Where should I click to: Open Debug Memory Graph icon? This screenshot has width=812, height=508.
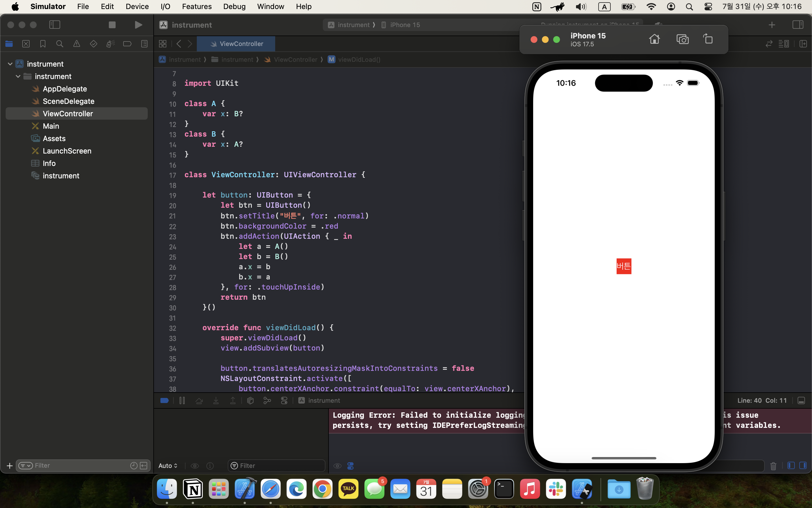(267, 400)
